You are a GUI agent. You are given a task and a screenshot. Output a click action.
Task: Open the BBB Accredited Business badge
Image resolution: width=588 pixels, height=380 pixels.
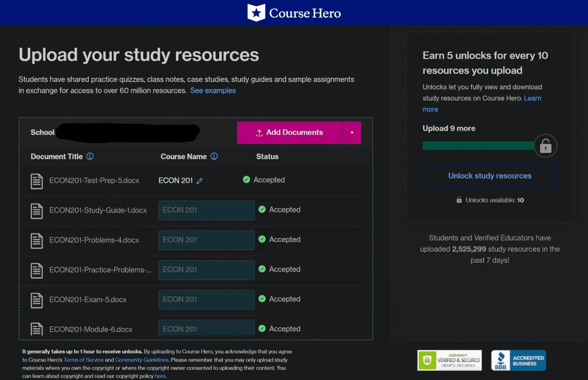point(518,360)
